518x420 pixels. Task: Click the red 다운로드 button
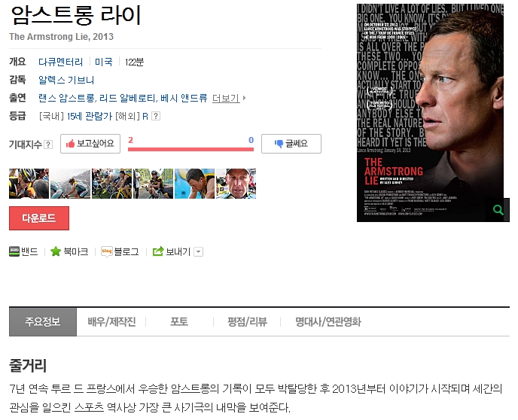point(39,218)
